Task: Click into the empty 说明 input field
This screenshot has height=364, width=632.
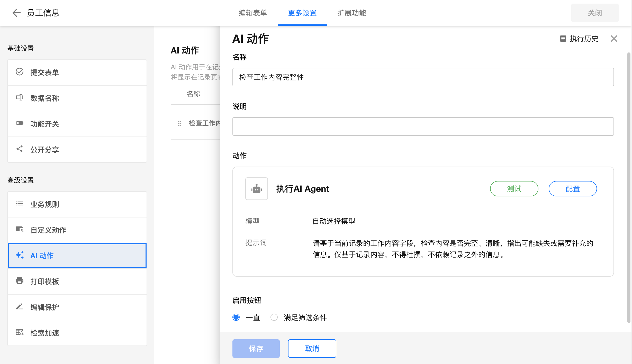Action: point(423,126)
